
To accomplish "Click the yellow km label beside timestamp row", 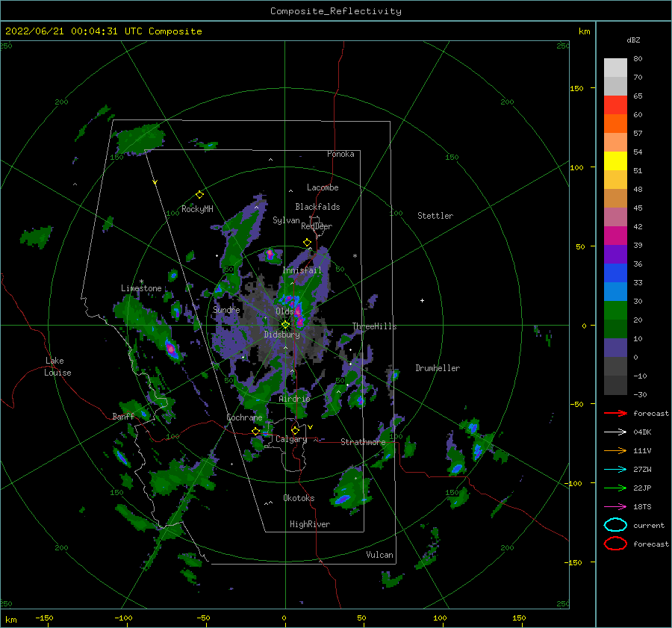I will click(584, 31).
